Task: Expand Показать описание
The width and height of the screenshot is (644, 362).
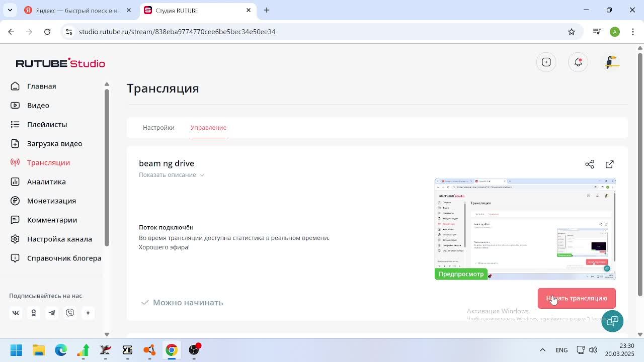Action: pyautogui.click(x=172, y=175)
